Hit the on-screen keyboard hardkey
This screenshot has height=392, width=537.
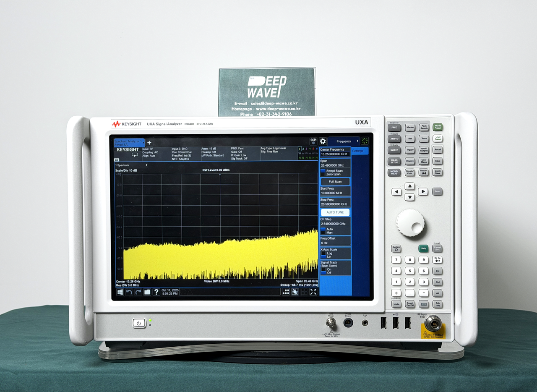pyautogui.click(x=424, y=304)
